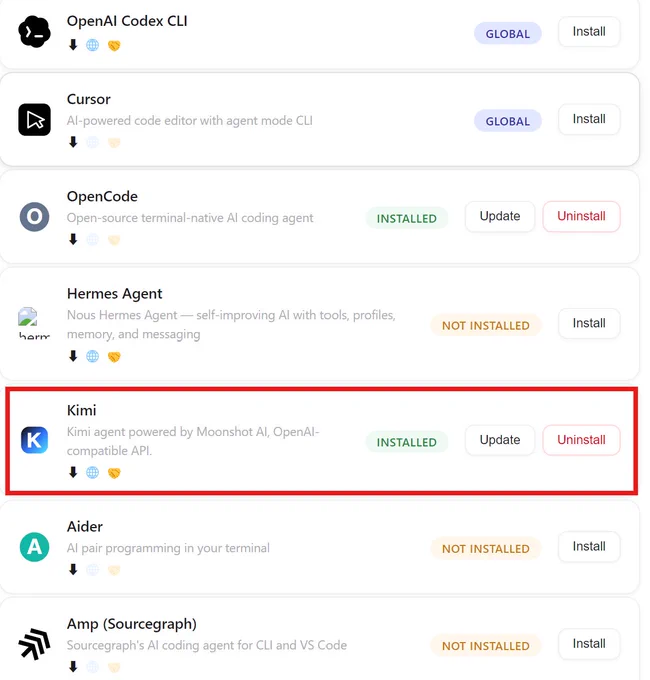The height and width of the screenshot is (680, 650).
Task: Click the OpenCode circular logo icon
Action: coord(34,216)
